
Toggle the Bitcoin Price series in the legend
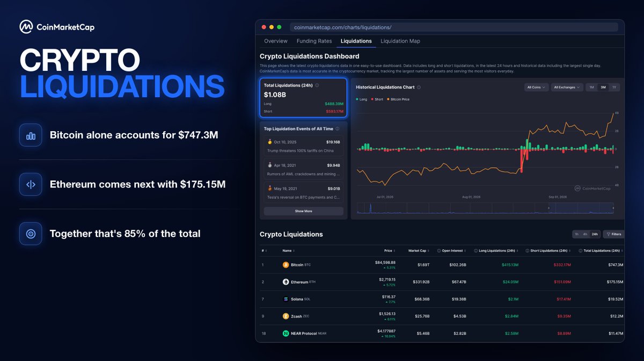point(398,99)
